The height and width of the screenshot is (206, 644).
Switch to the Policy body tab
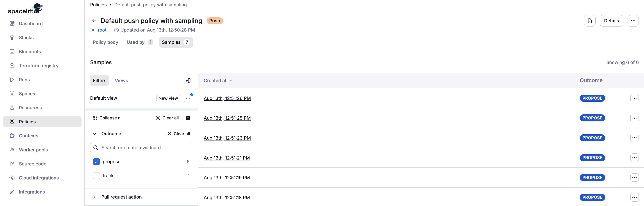pos(105,42)
